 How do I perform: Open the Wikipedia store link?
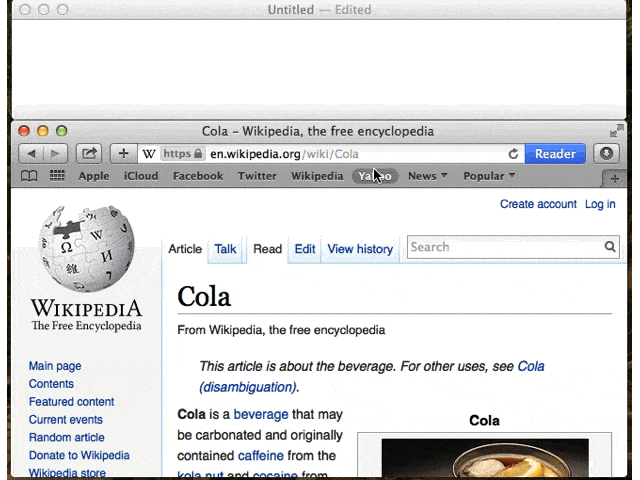(x=67, y=473)
